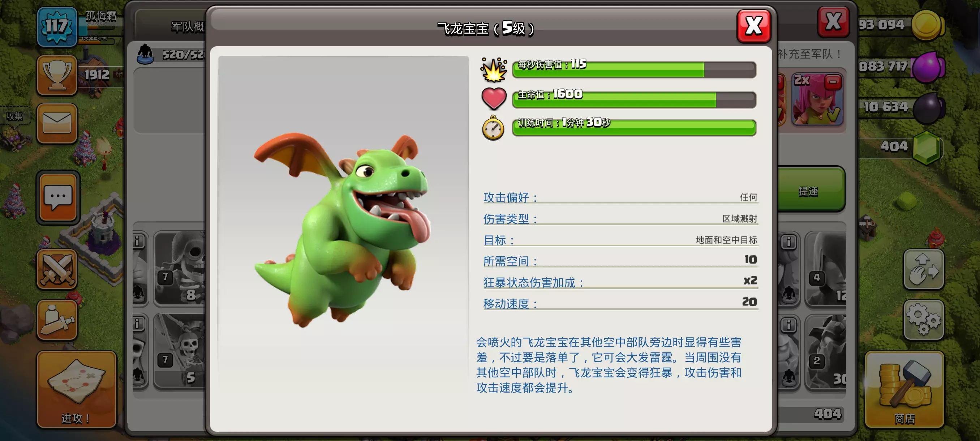This screenshot has height=441, width=980.
Task: Tap the gem count 404
Action: (x=894, y=146)
